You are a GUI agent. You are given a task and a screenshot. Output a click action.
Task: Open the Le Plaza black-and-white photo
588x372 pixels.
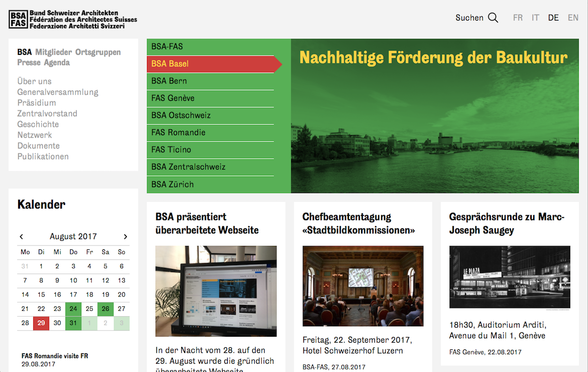point(510,278)
